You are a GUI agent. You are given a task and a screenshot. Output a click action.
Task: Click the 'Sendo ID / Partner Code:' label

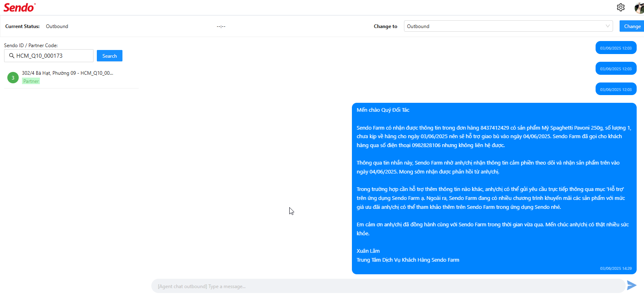pyautogui.click(x=31, y=45)
